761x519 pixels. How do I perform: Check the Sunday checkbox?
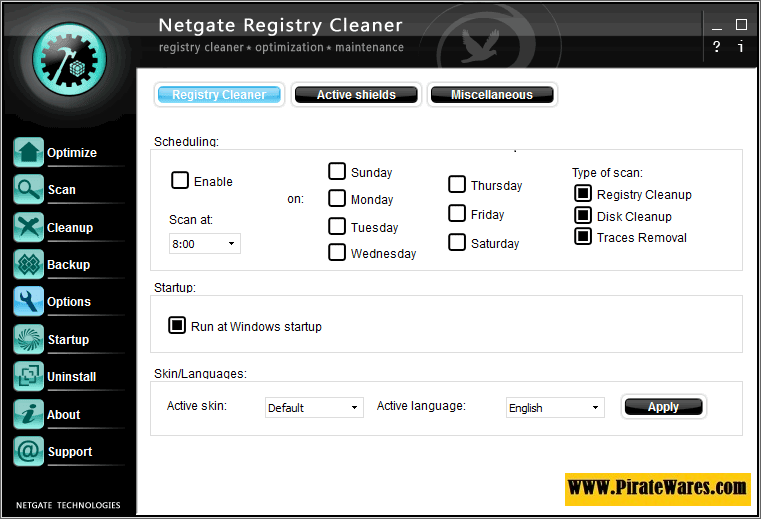(337, 172)
